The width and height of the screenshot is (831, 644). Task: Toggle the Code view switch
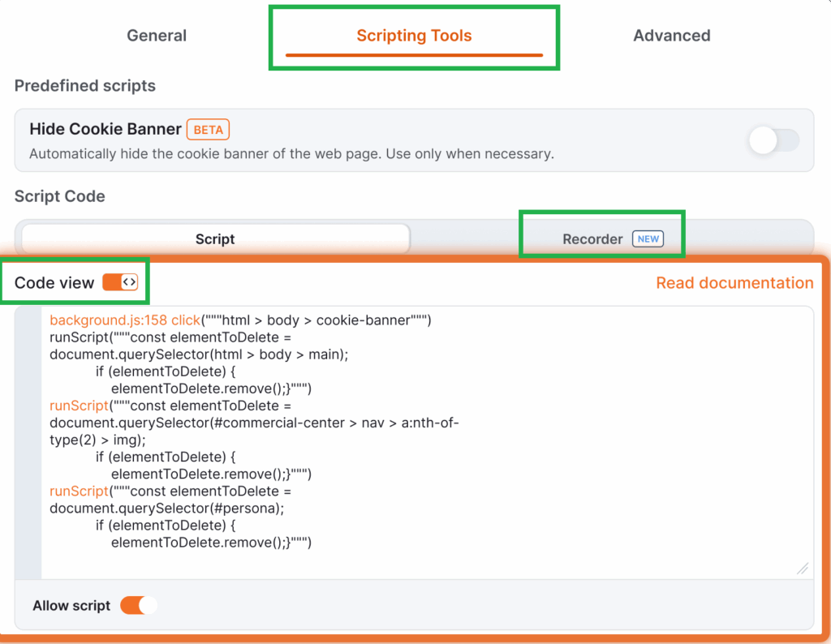(x=120, y=282)
